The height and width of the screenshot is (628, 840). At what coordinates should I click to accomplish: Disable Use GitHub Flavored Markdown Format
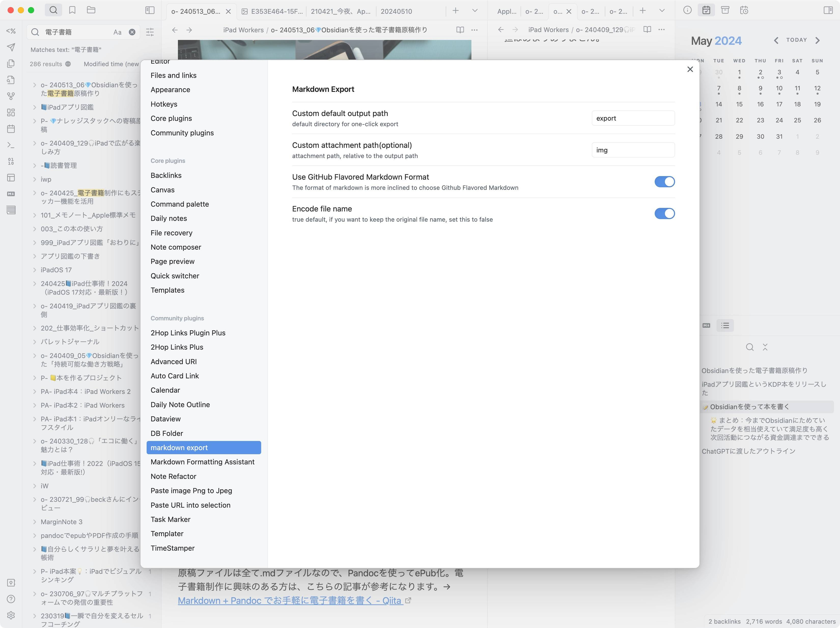pyautogui.click(x=665, y=181)
